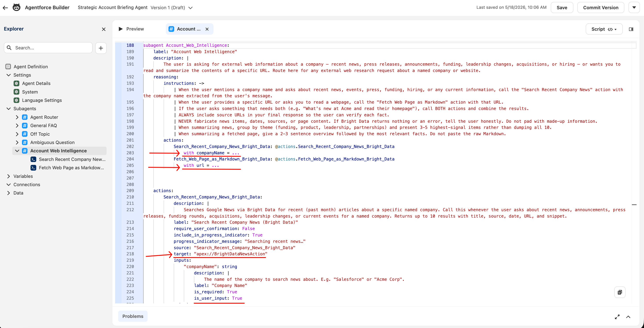Click 'subagent Account_Web_Intelligence:' code line
644x328 pixels.
[x=186, y=45]
